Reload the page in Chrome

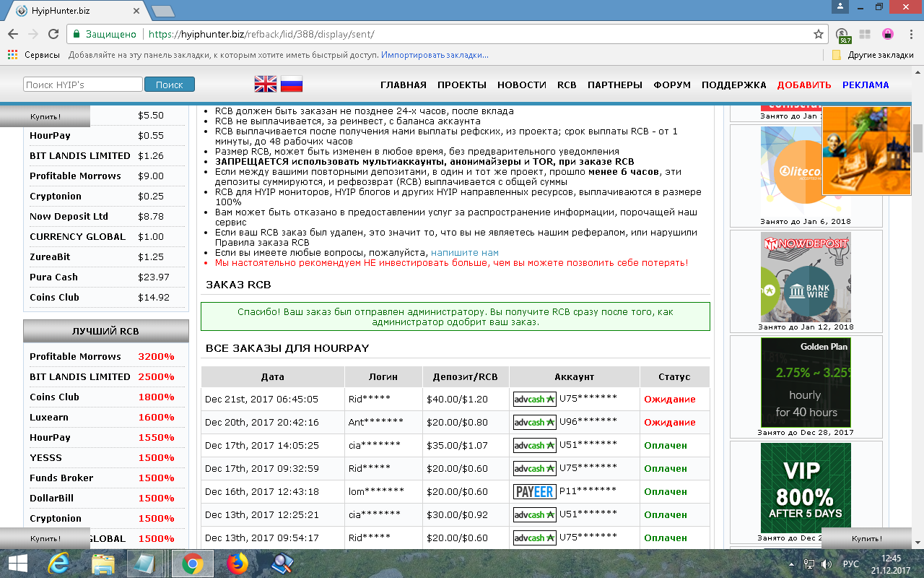pyautogui.click(x=53, y=34)
